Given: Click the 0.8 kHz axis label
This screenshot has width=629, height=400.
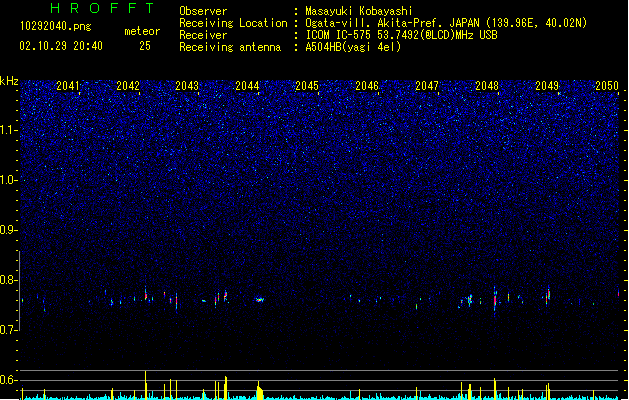Looking at the screenshot, I should (x=8, y=280).
